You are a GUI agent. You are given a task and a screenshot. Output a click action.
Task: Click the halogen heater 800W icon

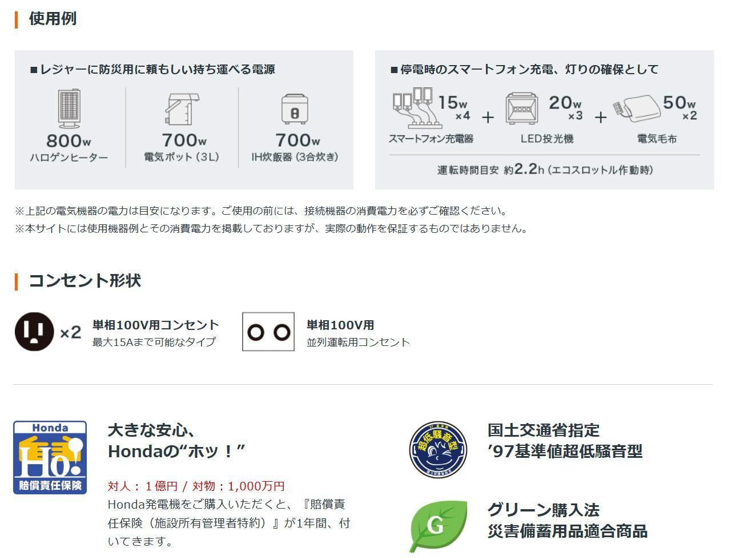coord(69,108)
